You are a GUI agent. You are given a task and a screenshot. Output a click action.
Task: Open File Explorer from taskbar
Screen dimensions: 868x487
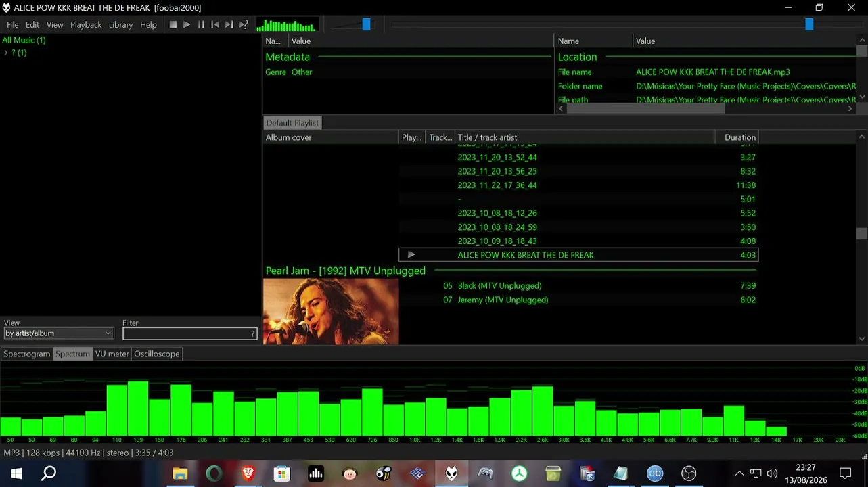pyautogui.click(x=180, y=473)
